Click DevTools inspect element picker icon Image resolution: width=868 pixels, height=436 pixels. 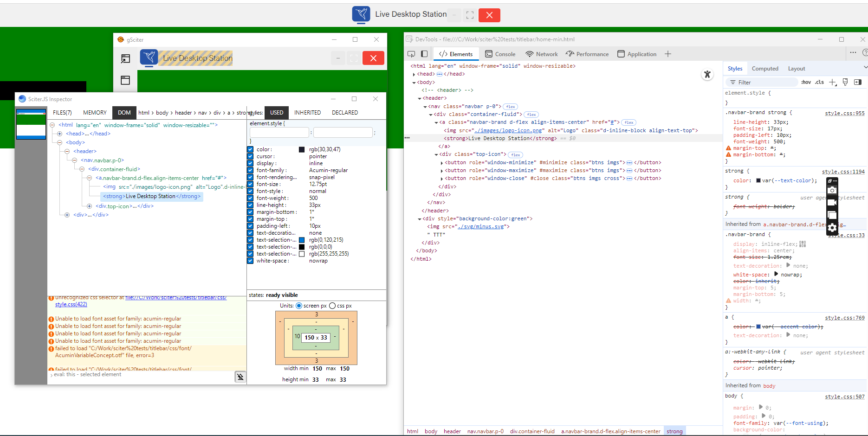[x=411, y=54]
